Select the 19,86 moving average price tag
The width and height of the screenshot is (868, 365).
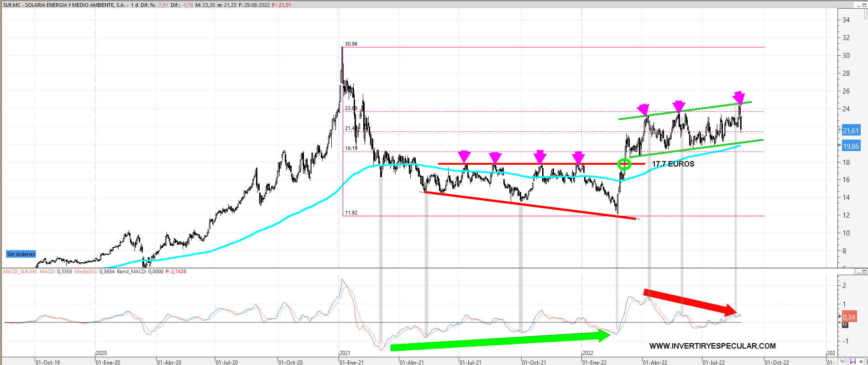(x=851, y=146)
